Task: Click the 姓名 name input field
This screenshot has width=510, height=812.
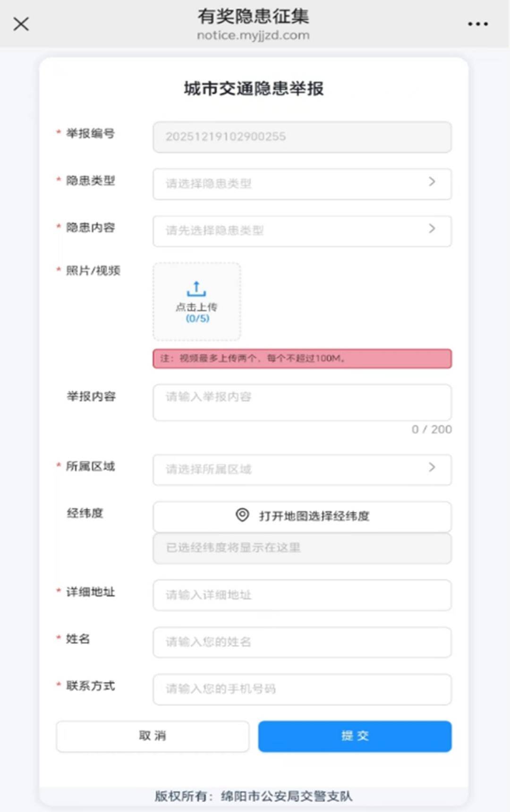Action: (302, 642)
